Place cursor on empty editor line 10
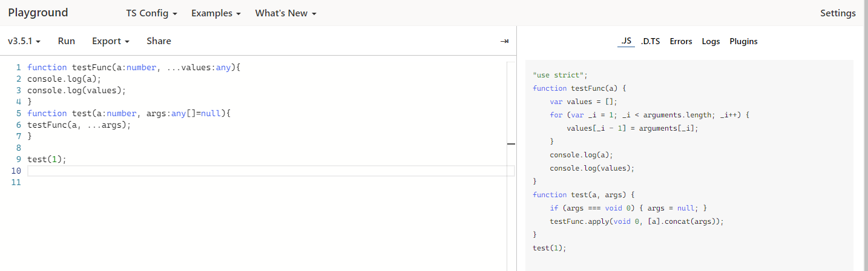This screenshot has height=271, width=868. [242, 171]
